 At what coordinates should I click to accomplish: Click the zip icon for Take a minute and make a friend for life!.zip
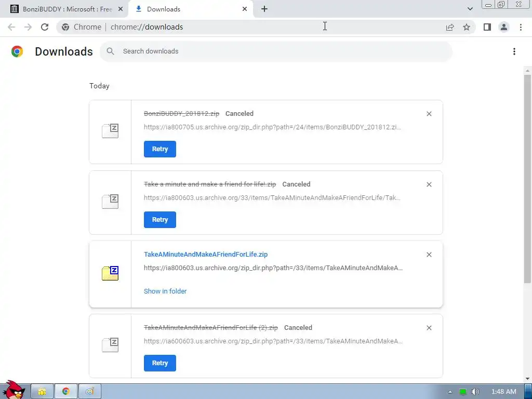pos(110,202)
